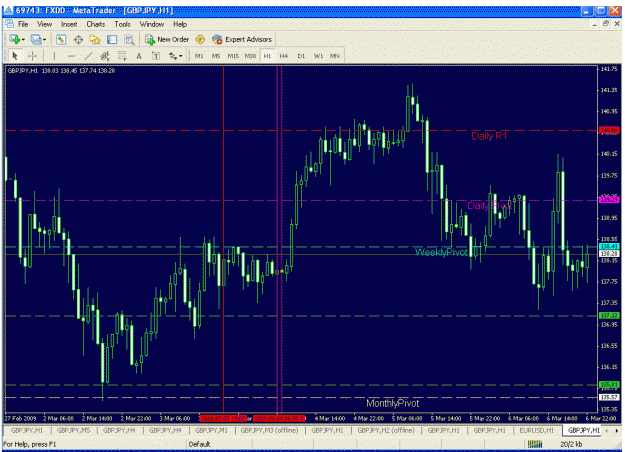Open the Charts menu
625x452 pixels.
[x=96, y=24]
